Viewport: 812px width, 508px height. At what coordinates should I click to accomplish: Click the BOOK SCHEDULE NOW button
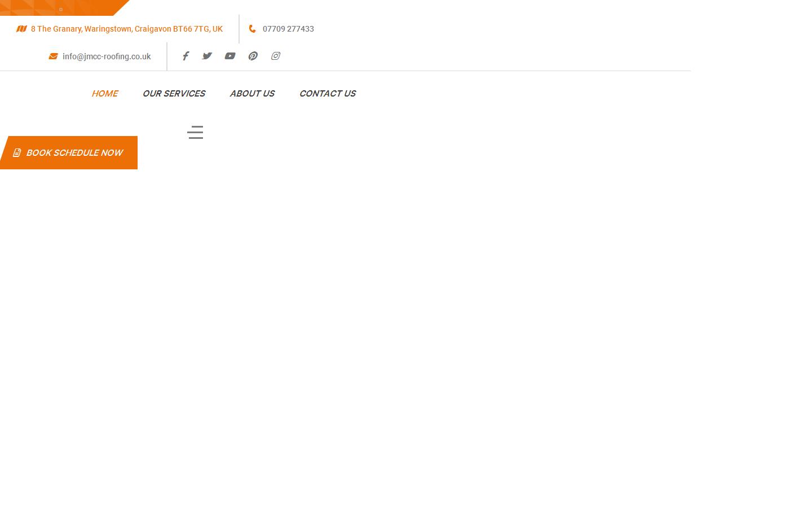tap(74, 152)
